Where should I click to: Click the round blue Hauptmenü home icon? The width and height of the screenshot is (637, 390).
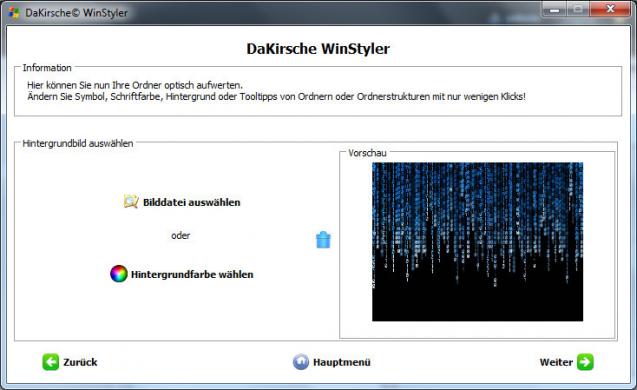(x=301, y=362)
